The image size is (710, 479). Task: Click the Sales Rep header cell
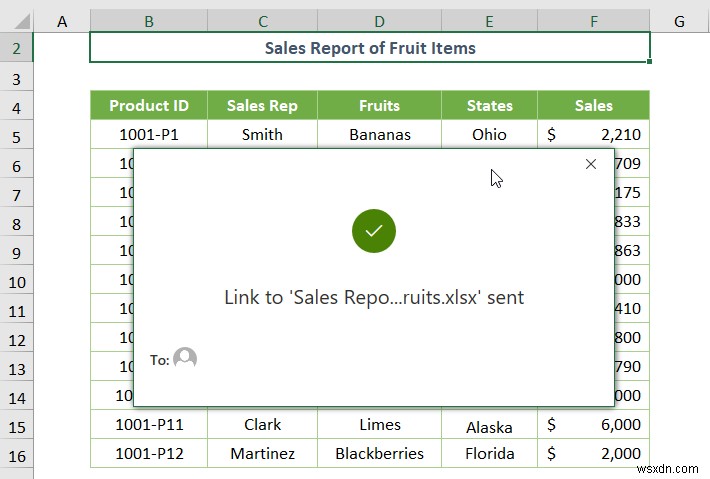coord(262,105)
